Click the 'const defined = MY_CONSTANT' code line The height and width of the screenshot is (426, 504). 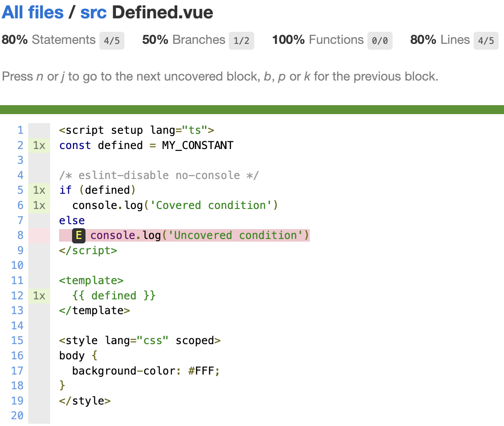coord(146,145)
